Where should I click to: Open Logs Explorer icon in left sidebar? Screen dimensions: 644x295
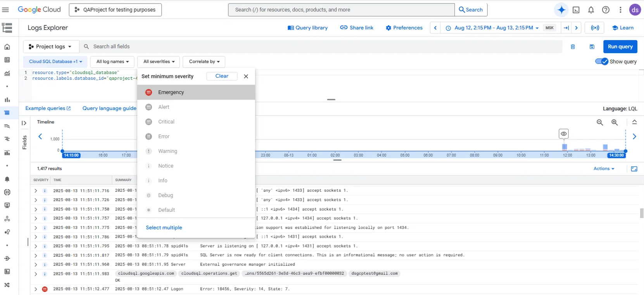(x=7, y=113)
